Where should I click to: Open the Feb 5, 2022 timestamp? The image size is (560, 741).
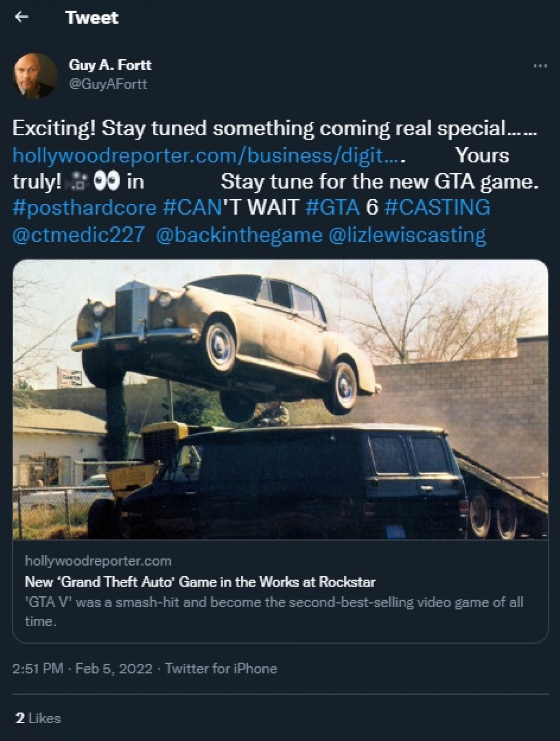(x=114, y=669)
